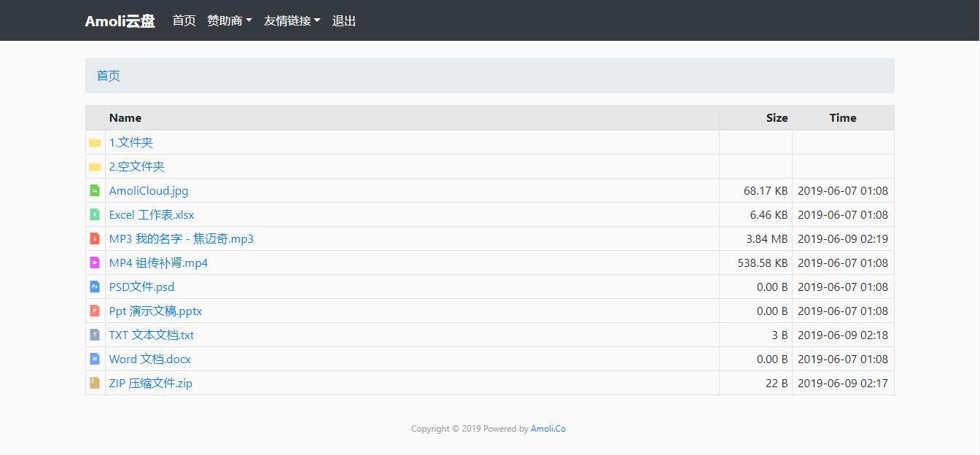Click the PowerPoint icon for 演示文稿.pptx
The height and width of the screenshot is (455, 980).
(x=95, y=311)
